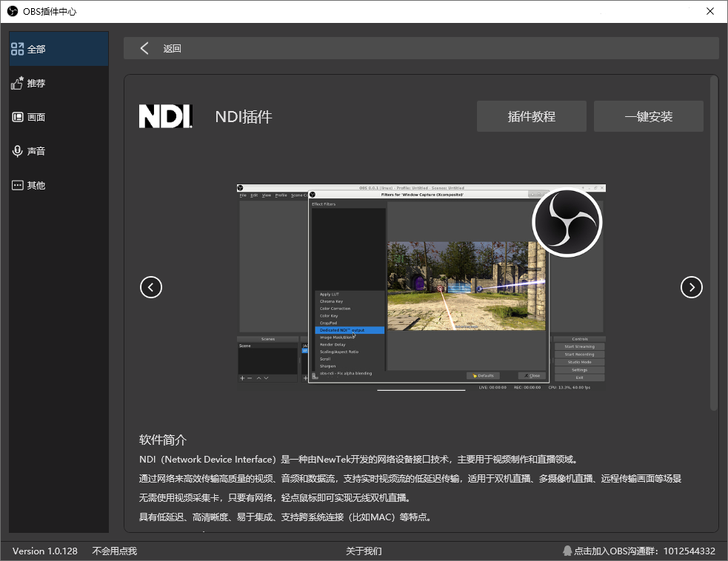Click the 软件简介 heading
Image resolution: width=728 pixels, height=561 pixels.
click(x=162, y=440)
